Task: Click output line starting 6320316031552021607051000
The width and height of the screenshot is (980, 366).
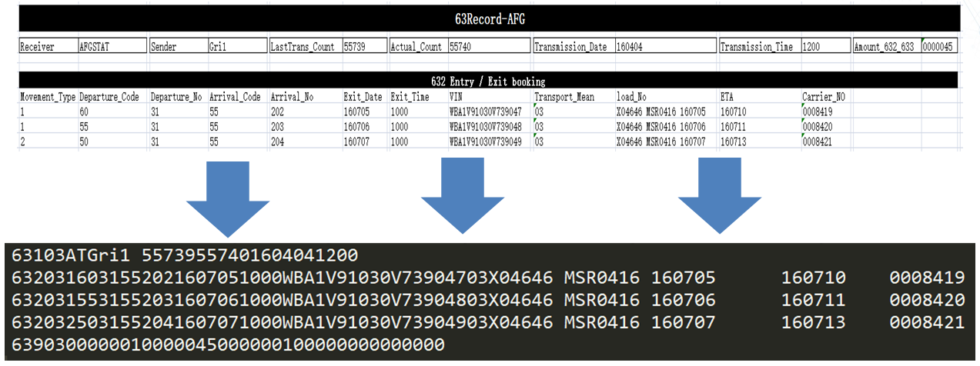Action: pyautogui.click(x=488, y=277)
